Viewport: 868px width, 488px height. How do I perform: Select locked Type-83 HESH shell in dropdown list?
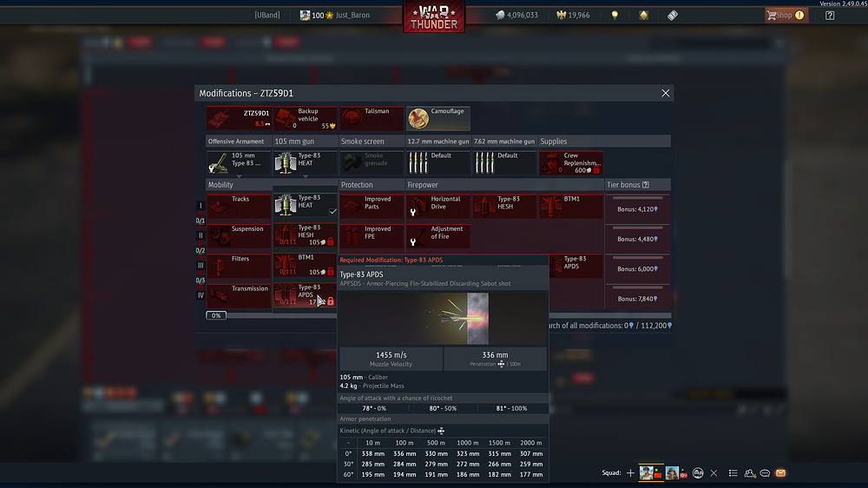click(x=305, y=235)
